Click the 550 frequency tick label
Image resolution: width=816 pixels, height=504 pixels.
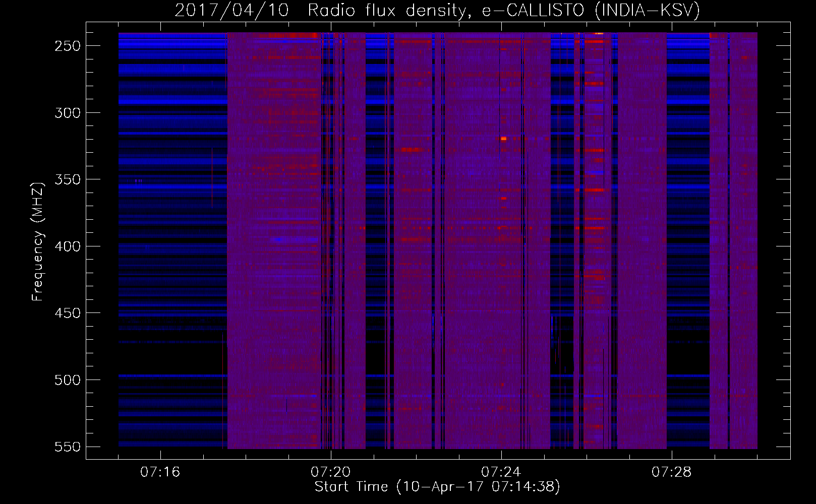[x=68, y=447]
